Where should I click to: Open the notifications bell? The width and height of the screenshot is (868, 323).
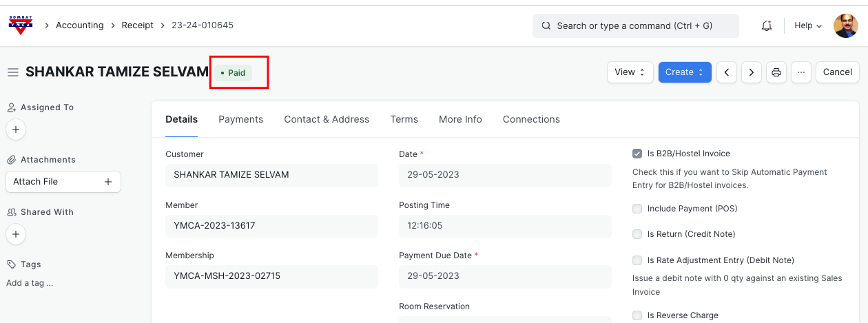(766, 25)
